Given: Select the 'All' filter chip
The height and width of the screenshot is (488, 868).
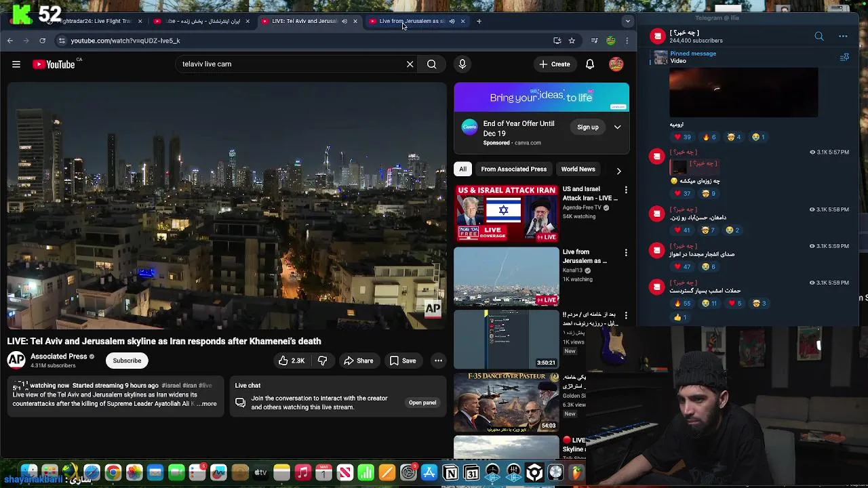Looking at the screenshot, I should [x=462, y=169].
